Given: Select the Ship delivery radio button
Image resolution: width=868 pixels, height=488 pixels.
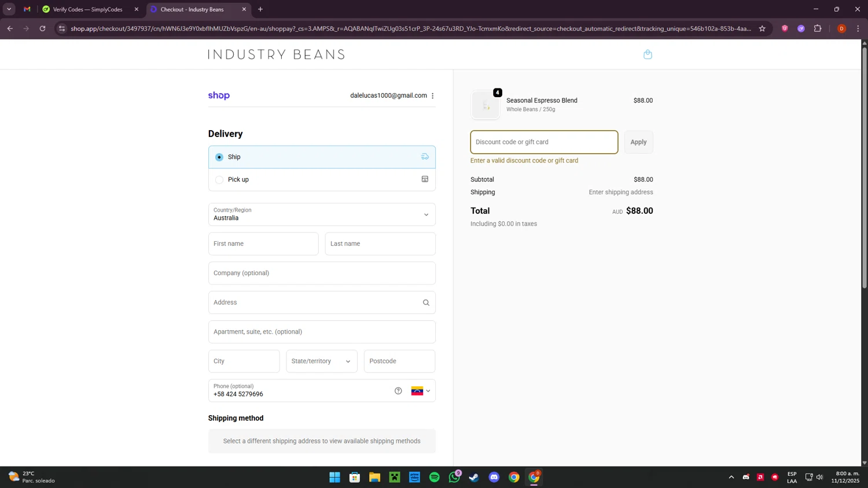Looking at the screenshot, I should click(x=219, y=157).
